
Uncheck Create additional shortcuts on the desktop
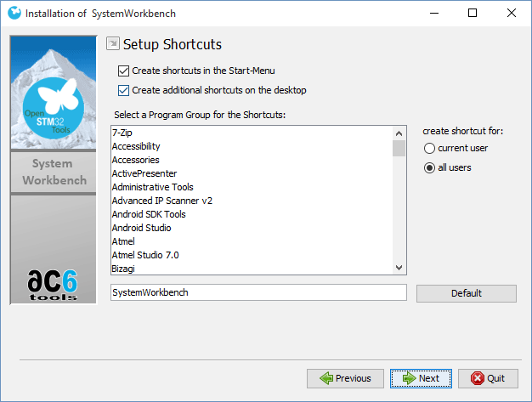(124, 90)
